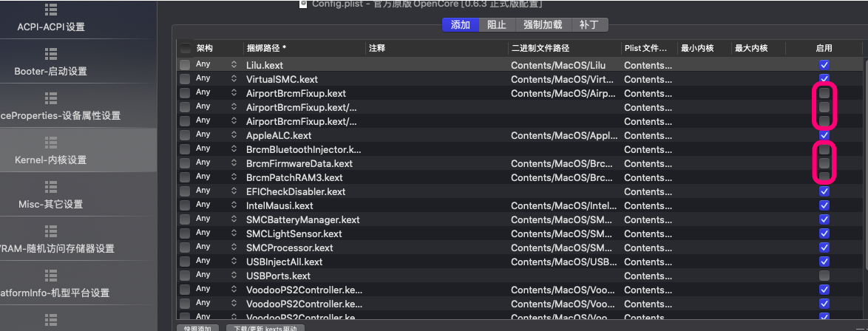Switch to the 阻止 tab
The image size is (868, 331).
point(497,24)
